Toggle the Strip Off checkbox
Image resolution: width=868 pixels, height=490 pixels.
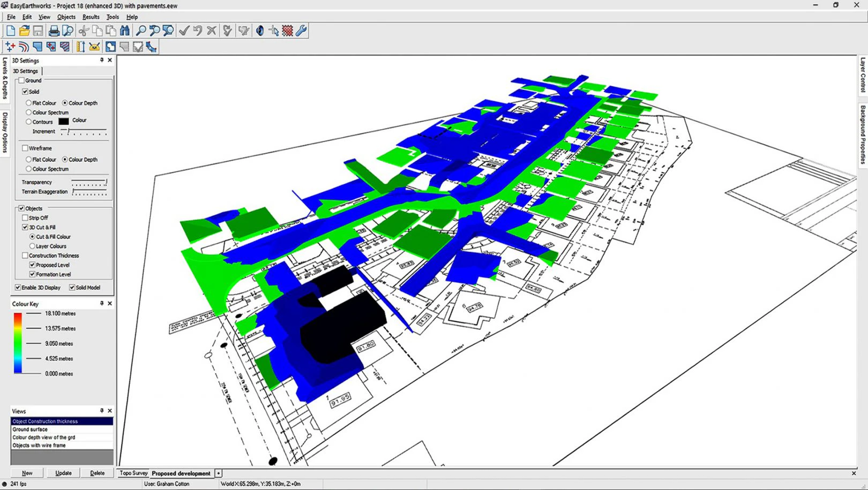tap(25, 218)
